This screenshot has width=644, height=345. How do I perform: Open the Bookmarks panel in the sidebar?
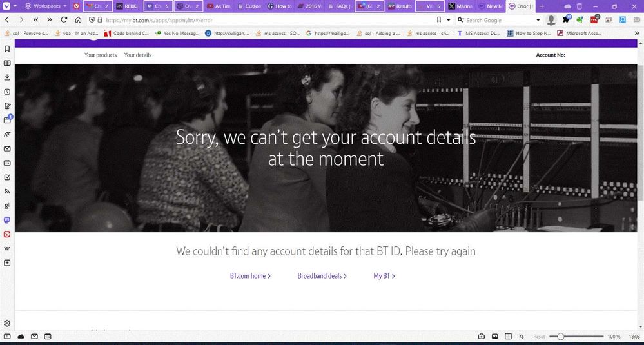click(7, 49)
